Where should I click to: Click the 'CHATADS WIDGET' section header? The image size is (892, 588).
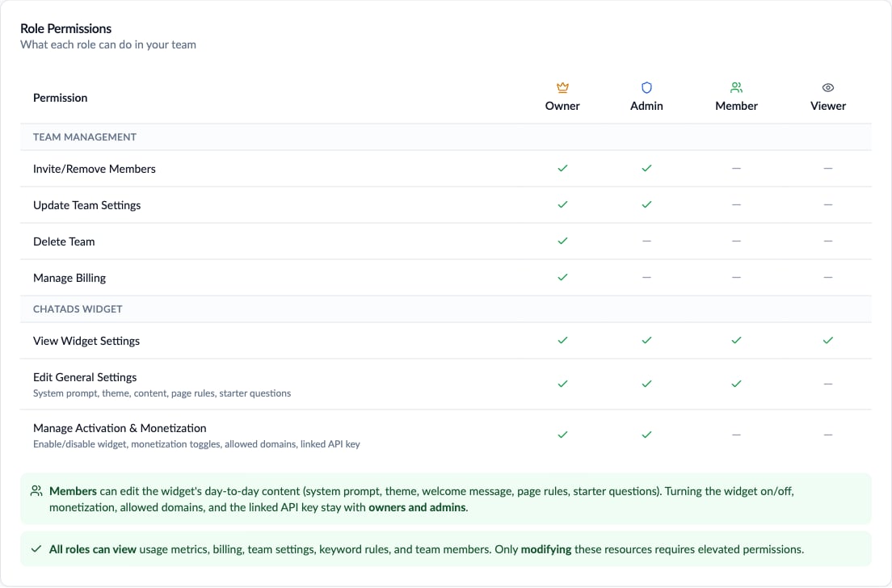point(78,309)
